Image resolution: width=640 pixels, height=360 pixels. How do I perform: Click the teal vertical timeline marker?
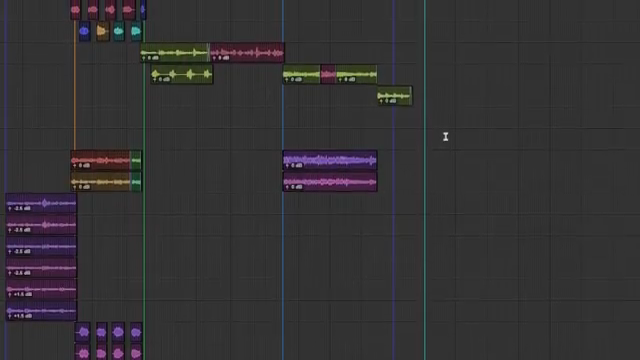[425, 180]
